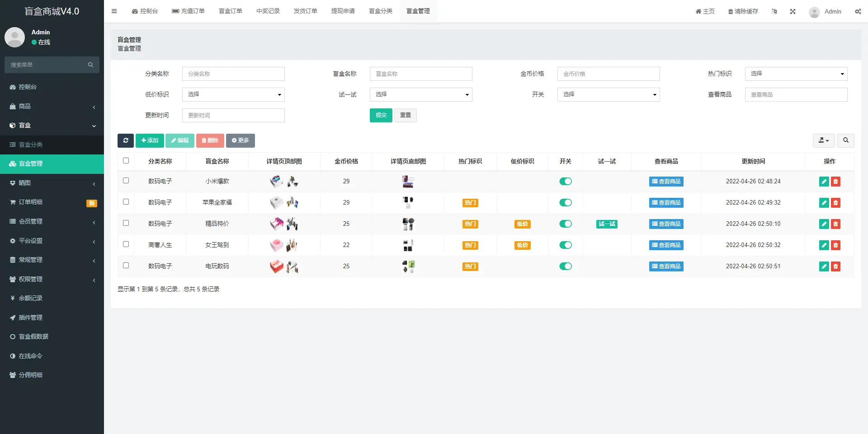Click the search magnifier icon above the table
The width and height of the screenshot is (868, 434).
[845, 140]
